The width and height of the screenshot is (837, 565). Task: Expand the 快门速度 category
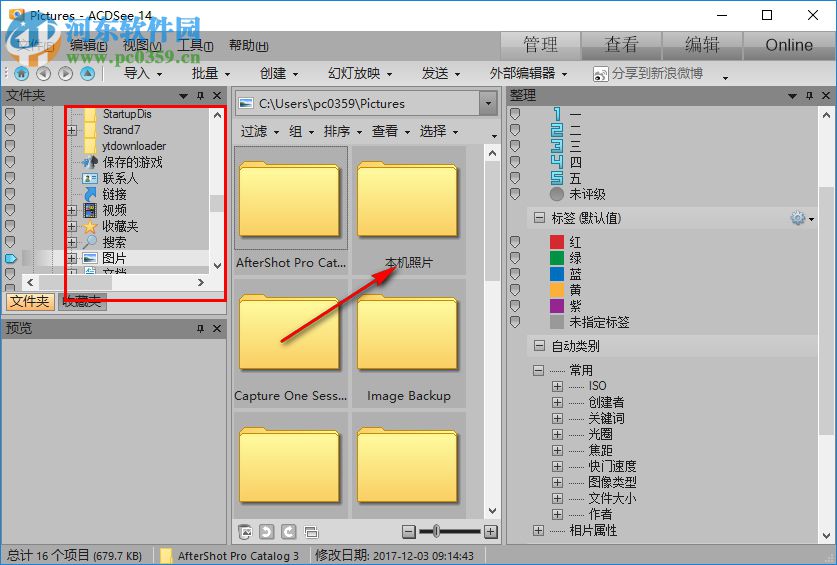[x=557, y=466]
